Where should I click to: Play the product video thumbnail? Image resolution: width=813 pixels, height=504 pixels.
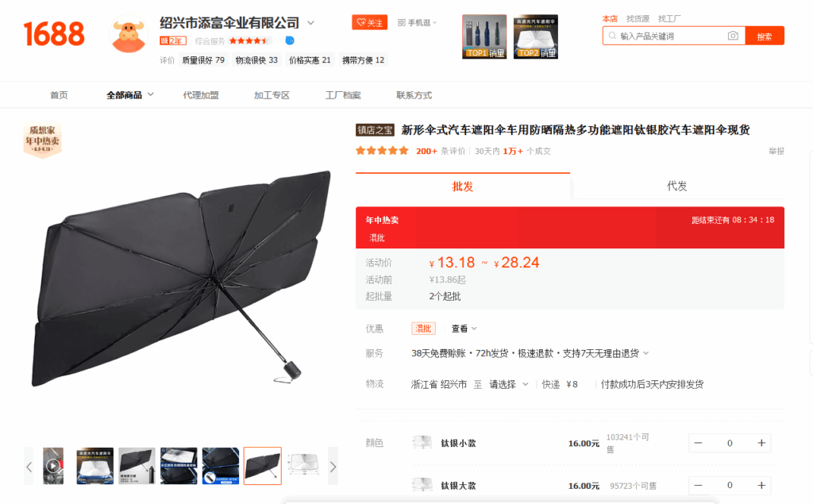click(53, 466)
